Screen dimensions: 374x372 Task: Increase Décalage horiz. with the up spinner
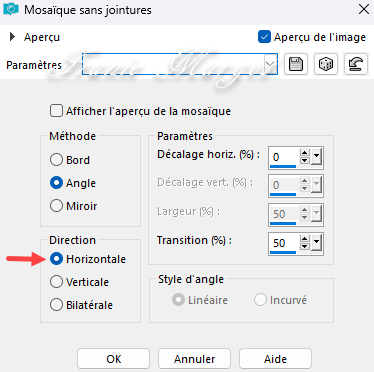point(305,153)
